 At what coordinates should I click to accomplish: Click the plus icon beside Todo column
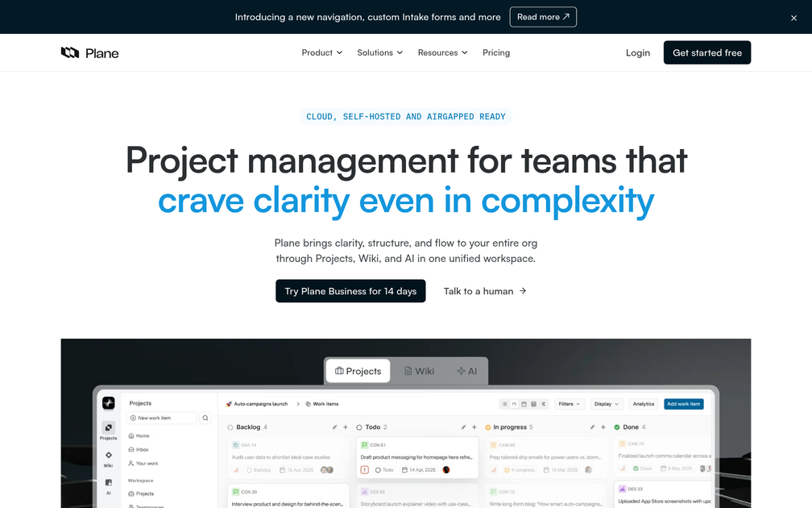[474, 427]
